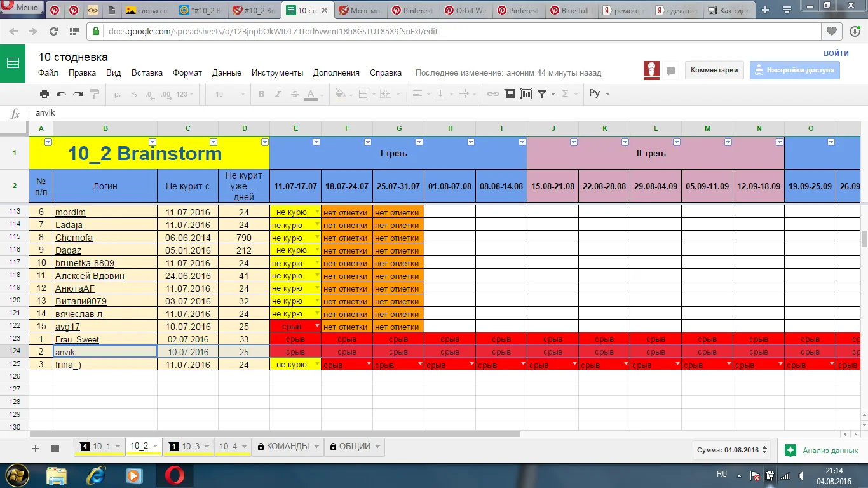
Task: Open the не курю dropdown for mordim
Action: [318, 211]
